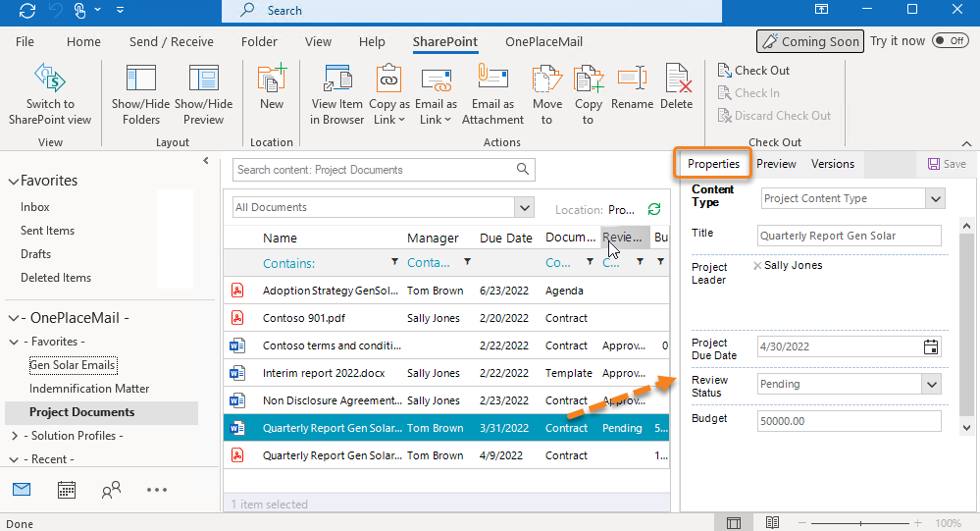Click the Check Out button
980x531 pixels.
753,71
